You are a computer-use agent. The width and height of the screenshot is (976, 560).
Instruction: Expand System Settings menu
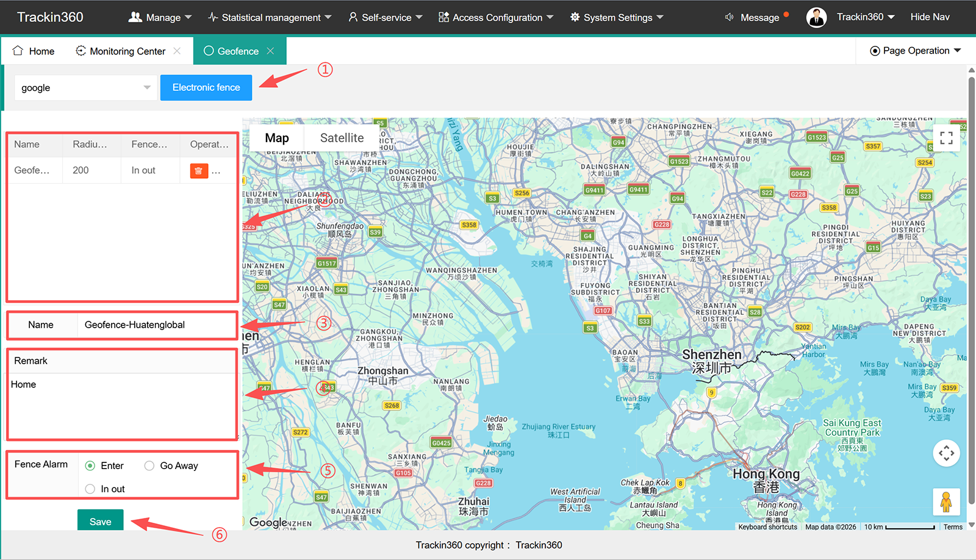click(x=617, y=17)
